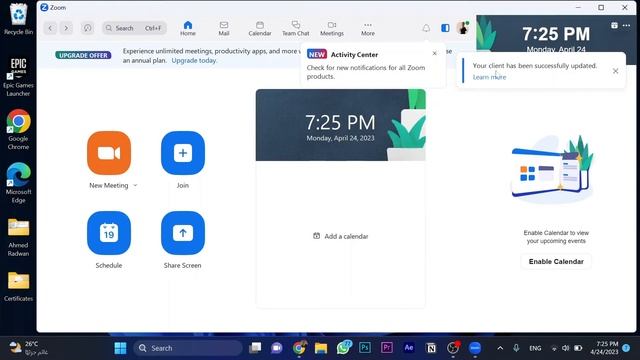Click the Zoom icon in the taskbar

(x=475, y=348)
